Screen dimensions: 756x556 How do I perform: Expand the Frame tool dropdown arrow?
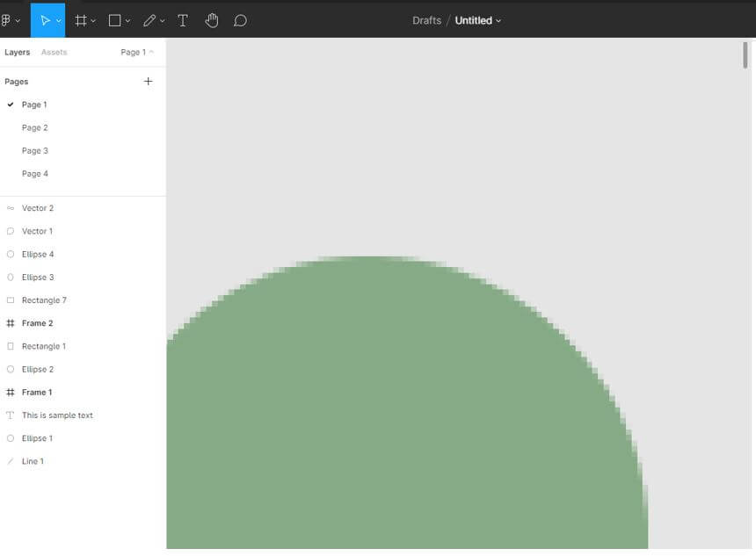pos(93,21)
